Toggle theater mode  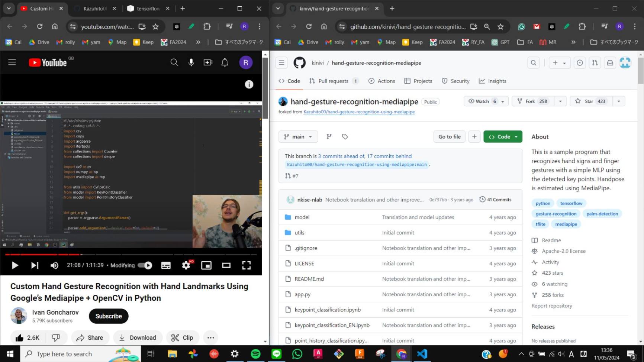226,265
